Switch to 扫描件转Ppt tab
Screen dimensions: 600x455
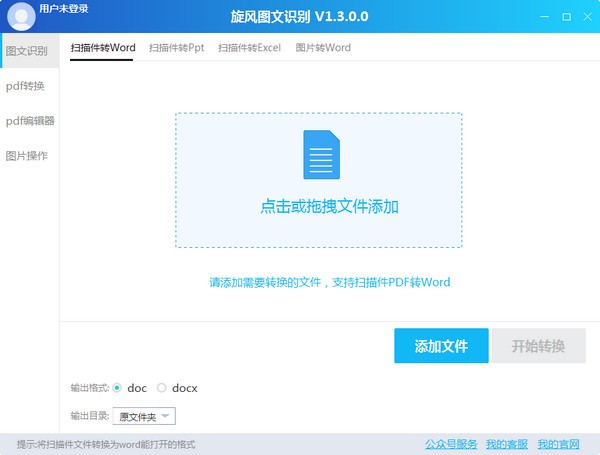coord(176,47)
